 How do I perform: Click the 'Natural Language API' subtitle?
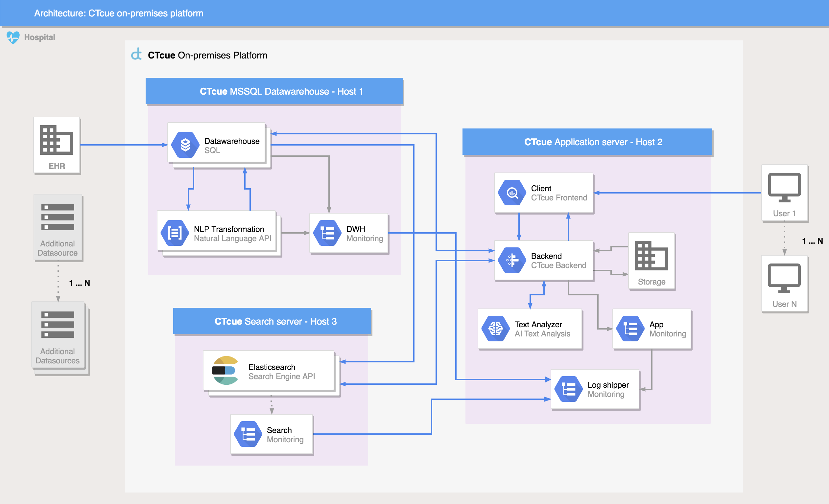tap(232, 239)
